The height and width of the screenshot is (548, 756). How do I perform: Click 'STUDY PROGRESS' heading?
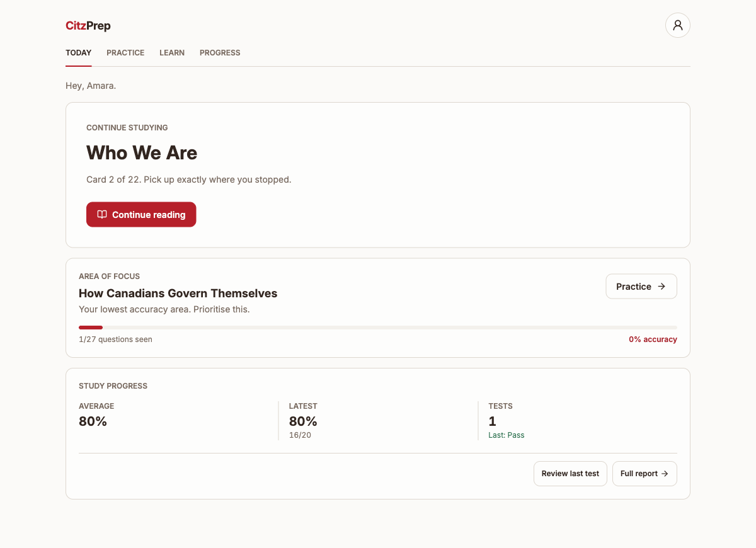coord(113,386)
